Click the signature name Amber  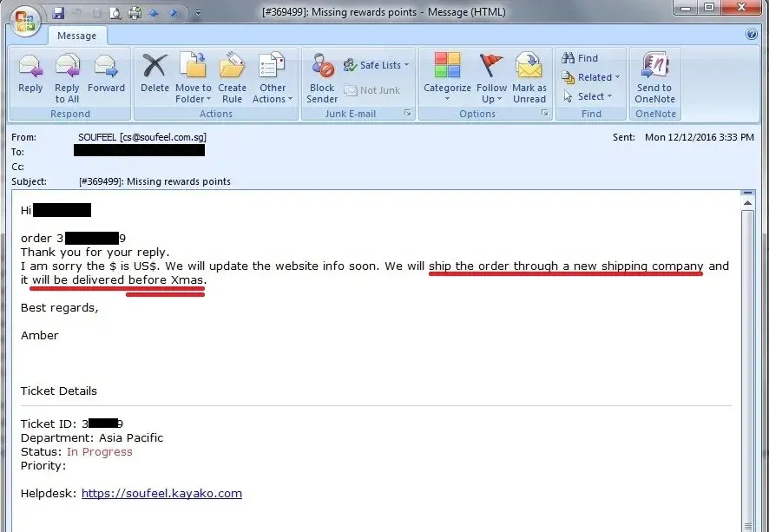coord(40,335)
